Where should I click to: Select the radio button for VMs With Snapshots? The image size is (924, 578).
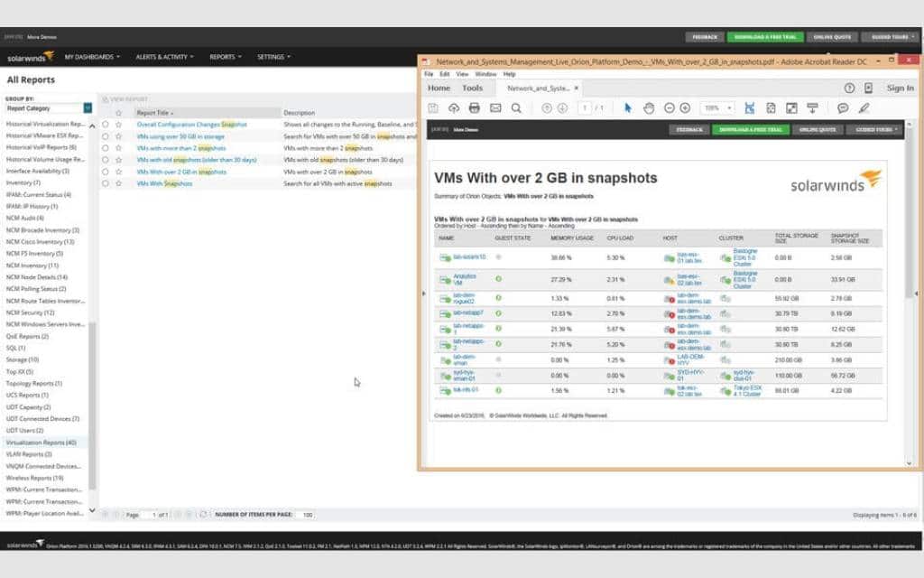(x=105, y=183)
